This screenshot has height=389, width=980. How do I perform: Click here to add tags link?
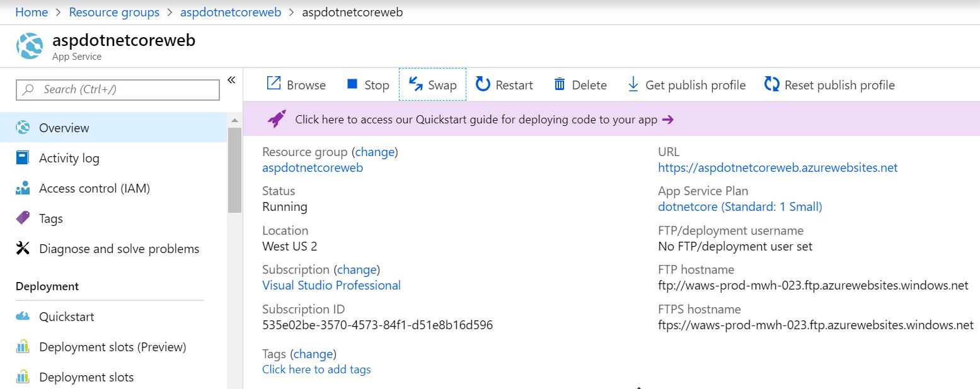316,369
